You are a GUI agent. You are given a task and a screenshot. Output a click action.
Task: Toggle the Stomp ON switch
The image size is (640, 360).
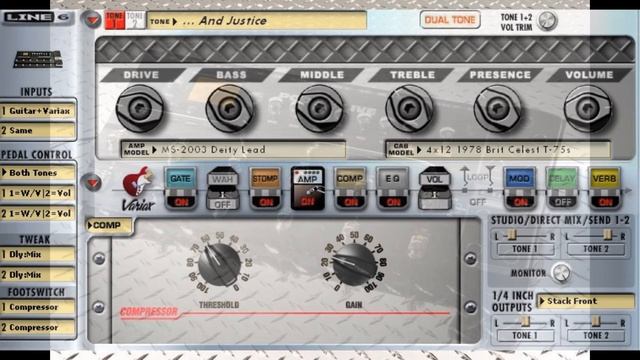pos(266,202)
